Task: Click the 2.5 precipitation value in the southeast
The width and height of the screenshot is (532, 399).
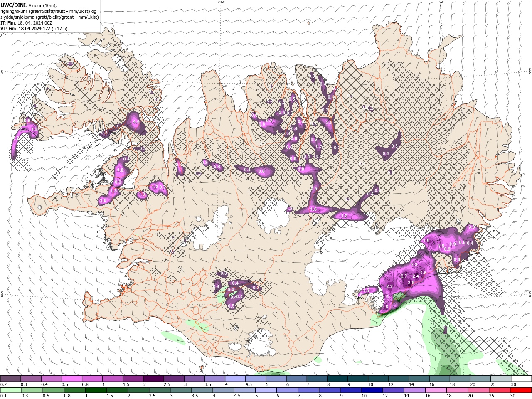Action: click(411, 283)
